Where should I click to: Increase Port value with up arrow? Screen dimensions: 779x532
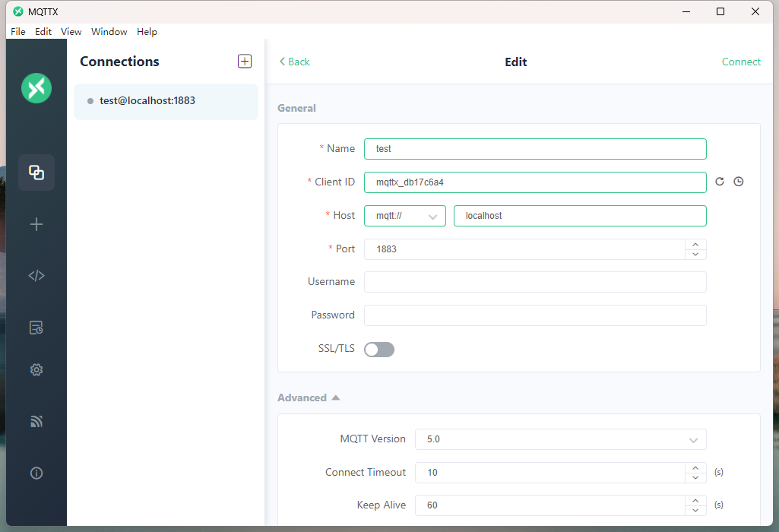pos(695,244)
